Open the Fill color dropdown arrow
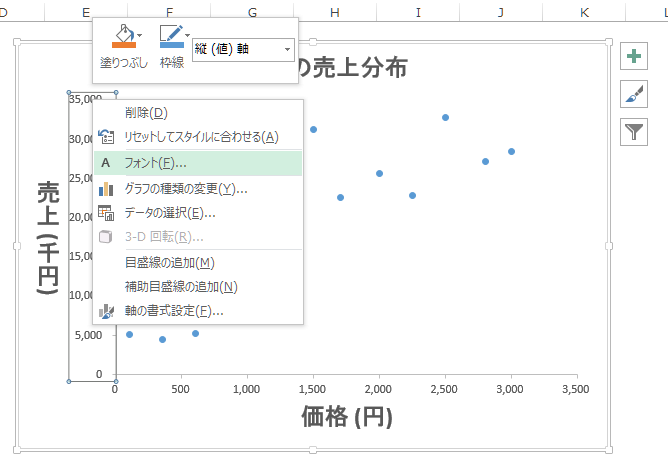 [x=140, y=35]
